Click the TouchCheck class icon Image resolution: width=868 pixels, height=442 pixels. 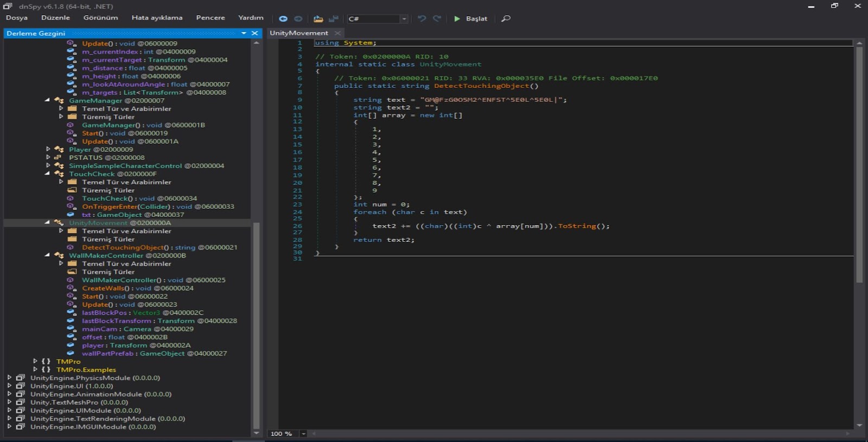tap(59, 174)
